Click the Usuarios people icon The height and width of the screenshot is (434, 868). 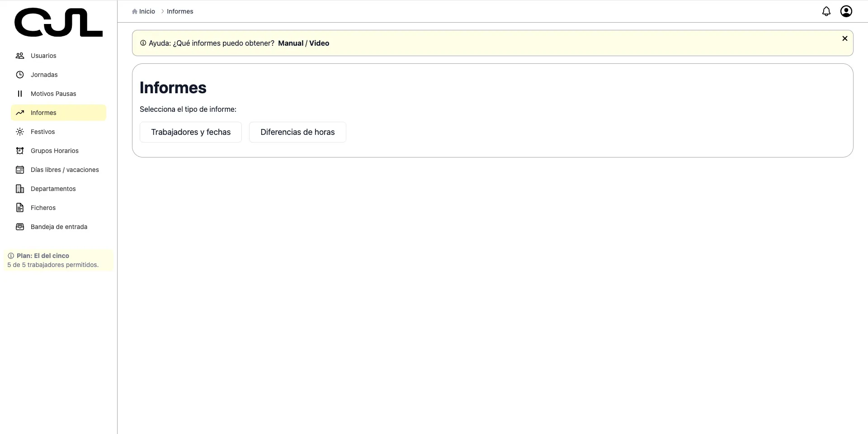pyautogui.click(x=20, y=56)
